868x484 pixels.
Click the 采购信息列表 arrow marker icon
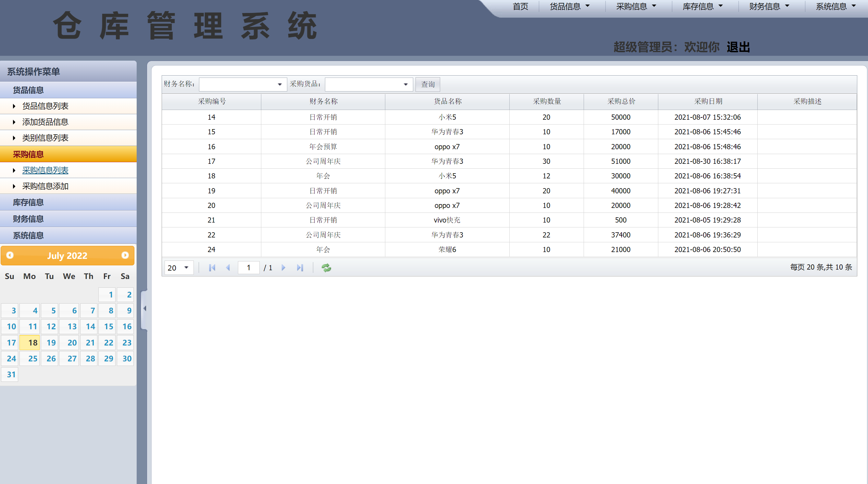[14, 170]
